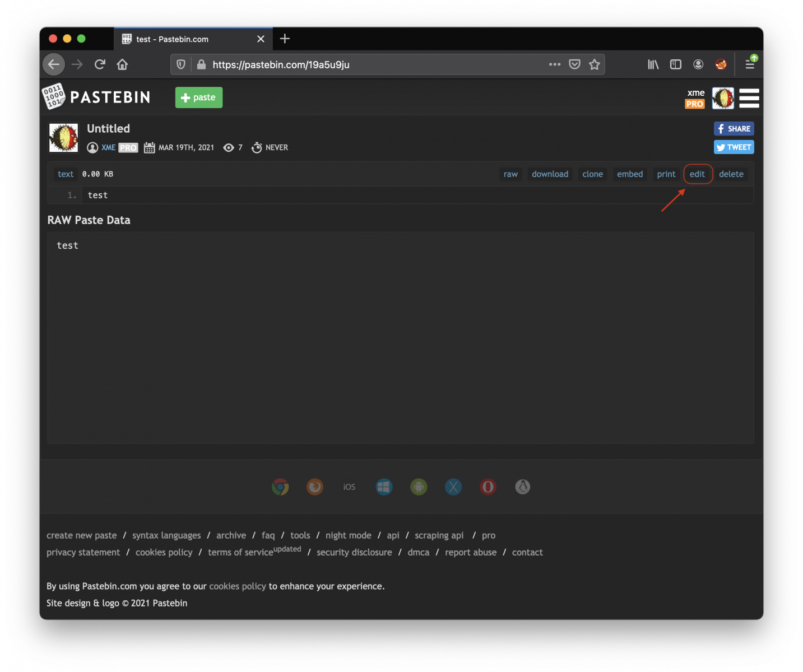Open the user profile avatar in header
Image resolution: width=803 pixels, height=672 pixels.
723,98
